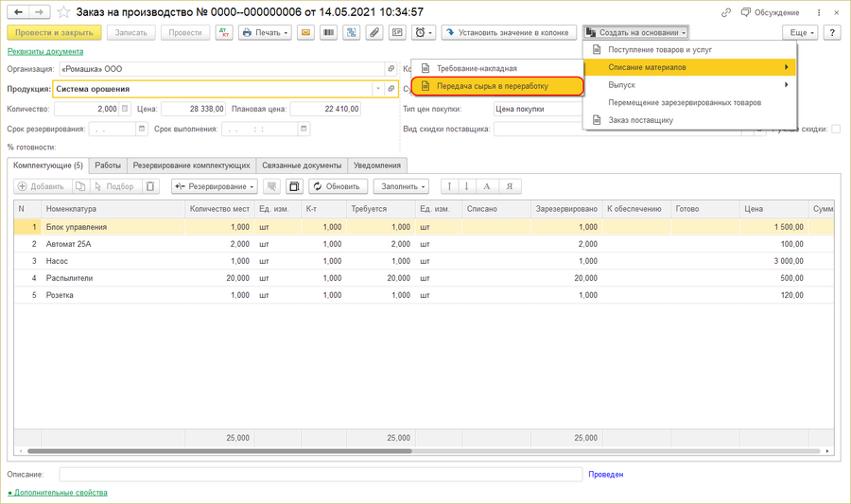Sort descending Я icon
Viewport: 851px width, 504px height.
[510, 186]
